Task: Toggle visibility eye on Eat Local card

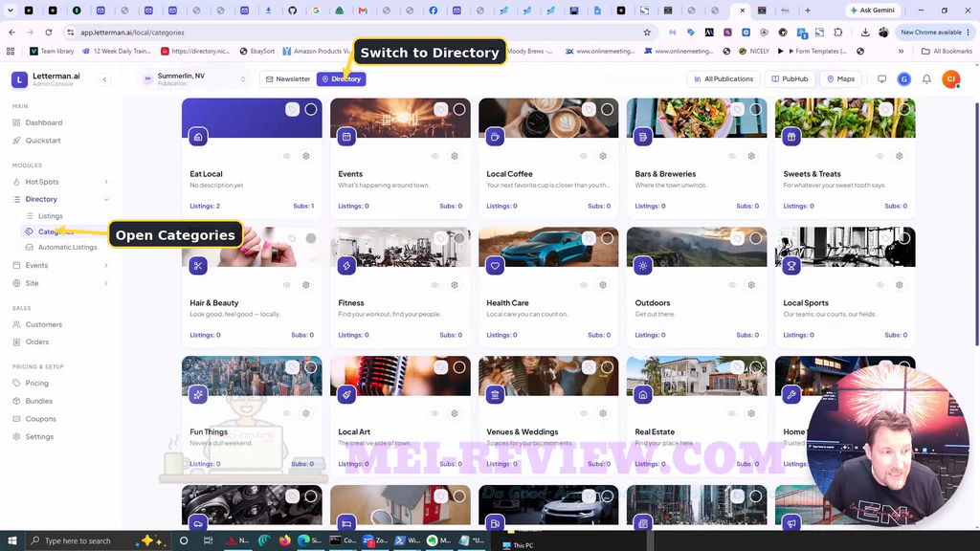Action: [x=287, y=156]
